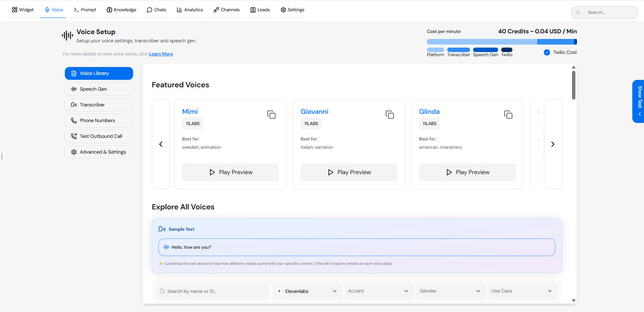
Task: Click the Sample Text input field
Action: [x=356, y=247]
